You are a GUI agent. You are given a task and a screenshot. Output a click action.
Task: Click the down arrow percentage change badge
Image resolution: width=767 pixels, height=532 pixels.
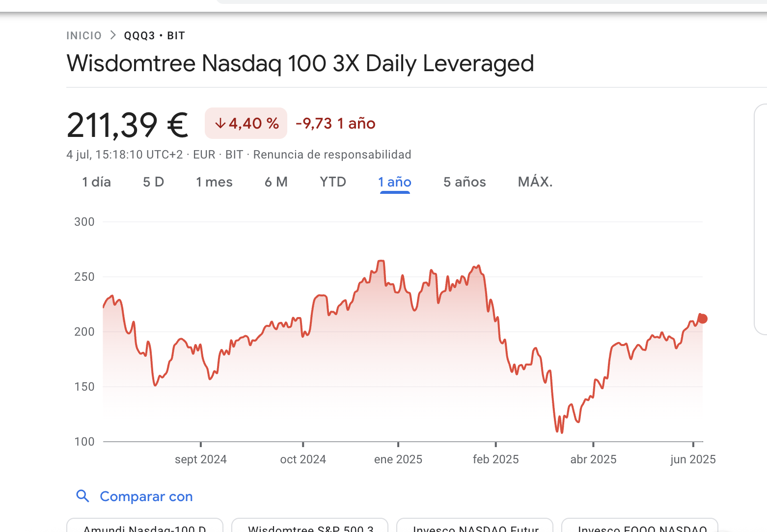(x=246, y=123)
